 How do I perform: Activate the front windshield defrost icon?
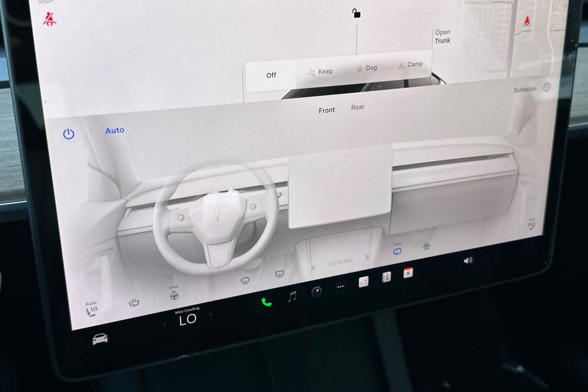click(244, 281)
